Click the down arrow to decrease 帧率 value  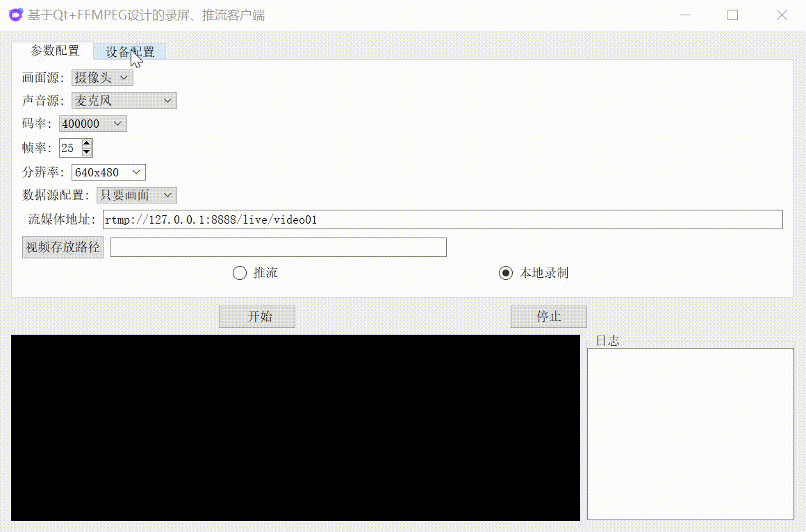click(86, 152)
